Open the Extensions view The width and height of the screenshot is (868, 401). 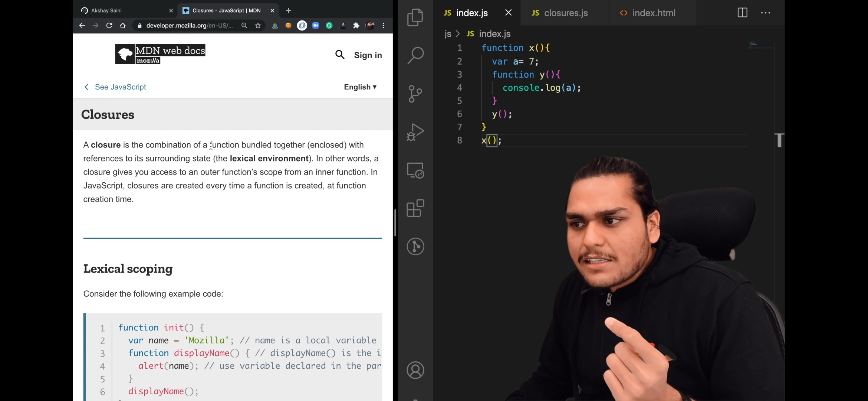point(415,208)
